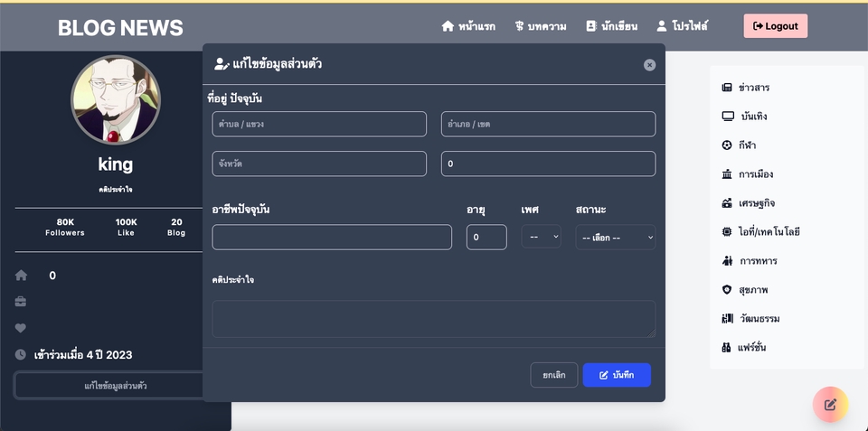868x431 pixels.
Task: Click the article icon beside บทความ
Action: (519, 26)
